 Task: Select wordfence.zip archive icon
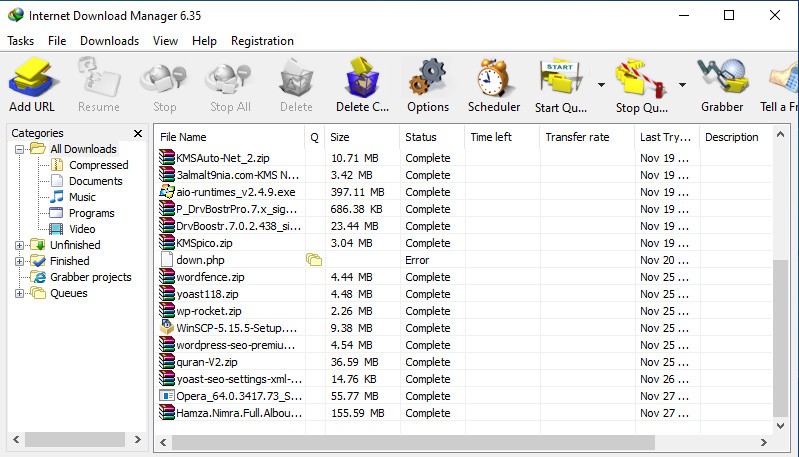[x=167, y=277]
